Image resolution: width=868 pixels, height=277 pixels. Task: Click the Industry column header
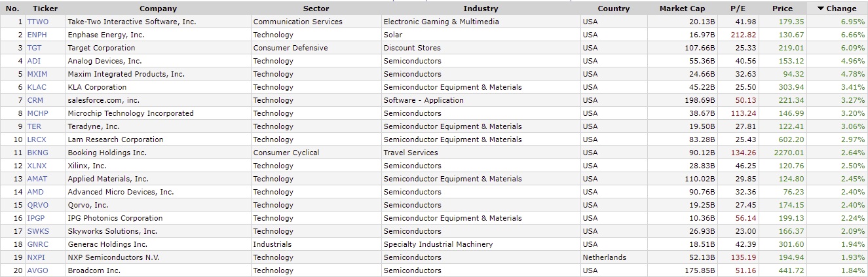[x=481, y=9]
